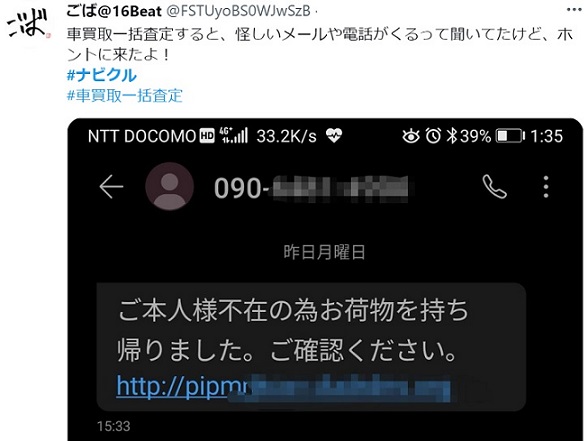Image resolution: width=588 pixels, height=441 pixels.
Task: Open the tweet's three-dot more menu
Action: point(573,10)
